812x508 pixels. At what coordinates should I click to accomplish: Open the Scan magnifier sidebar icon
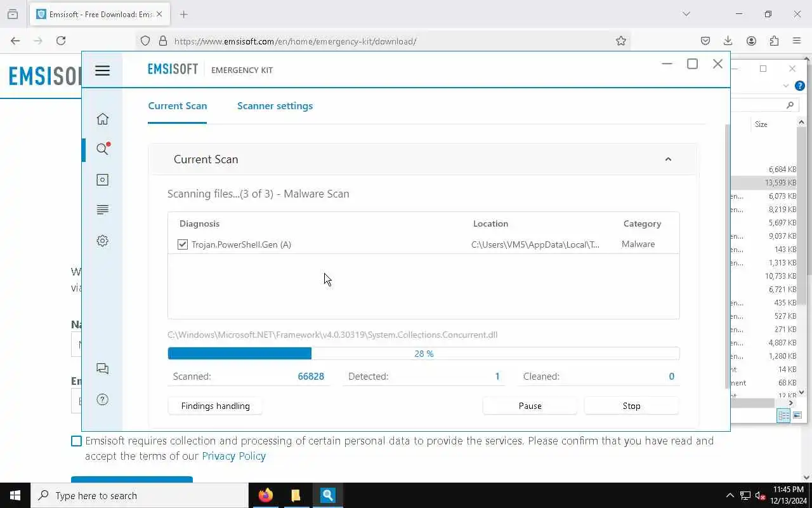click(x=102, y=149)
